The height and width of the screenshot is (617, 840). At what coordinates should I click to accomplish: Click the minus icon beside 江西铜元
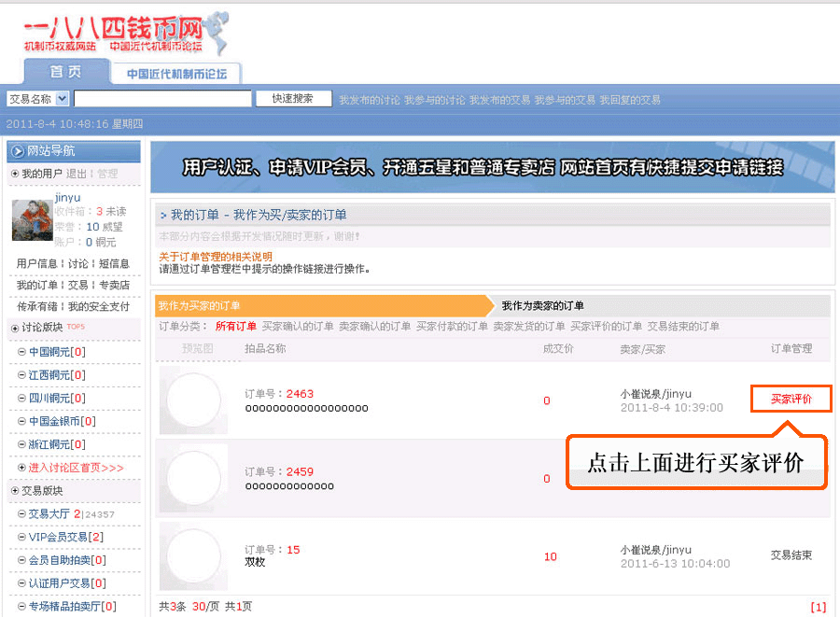coord(21,375)
